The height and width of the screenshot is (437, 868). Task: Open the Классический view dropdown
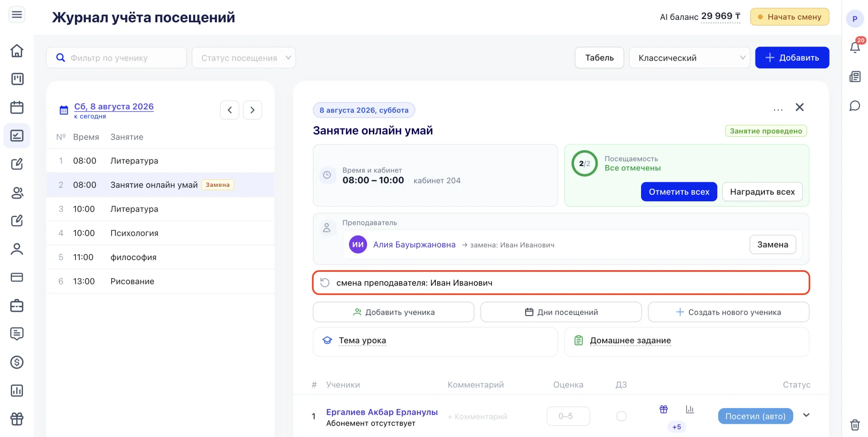689,58
